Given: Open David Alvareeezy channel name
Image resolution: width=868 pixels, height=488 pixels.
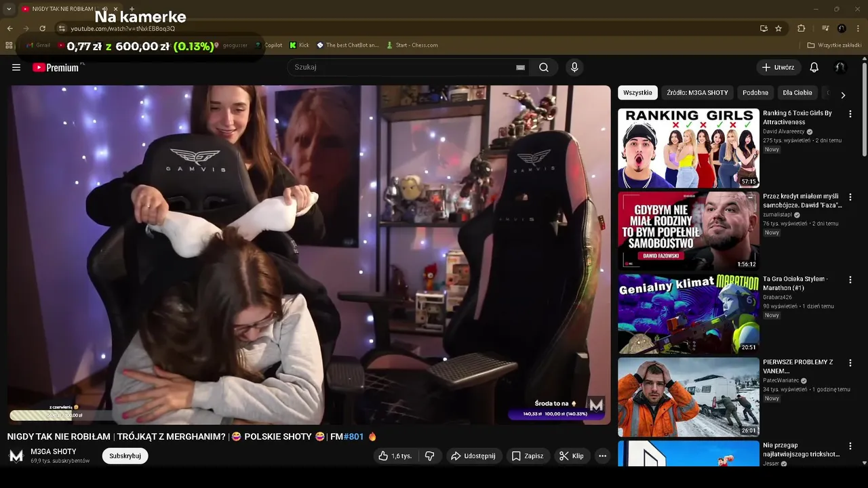Looking at the screenshot, I should [x=784, y=131].
